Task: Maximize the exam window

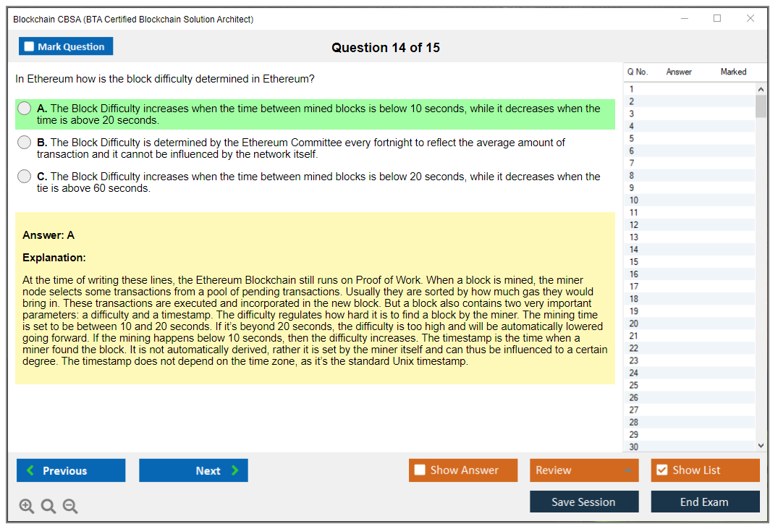Action: tap(717, 19)
